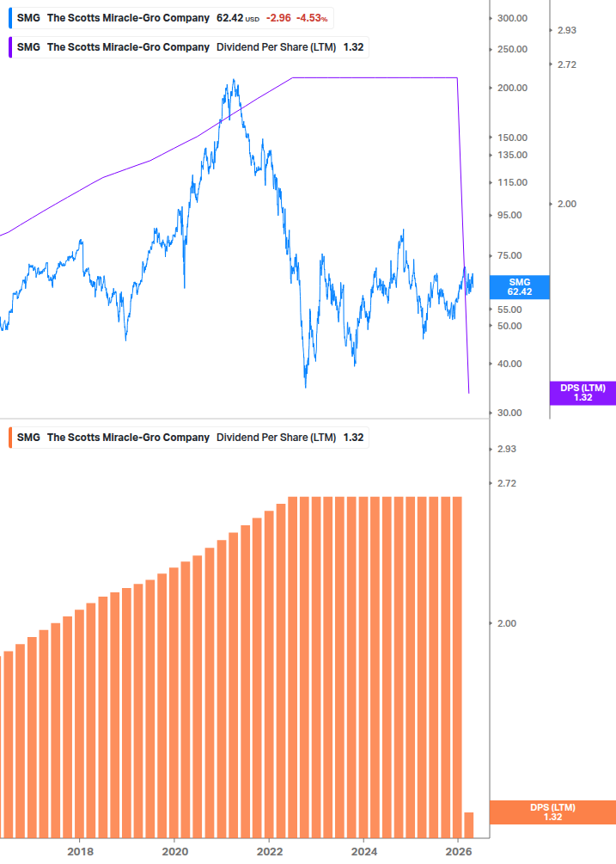The height and width of the screenshot is (864, 616).
Task: Click the 95.00 price axis label
Action: pyautogui.click(x=509, y=216)
